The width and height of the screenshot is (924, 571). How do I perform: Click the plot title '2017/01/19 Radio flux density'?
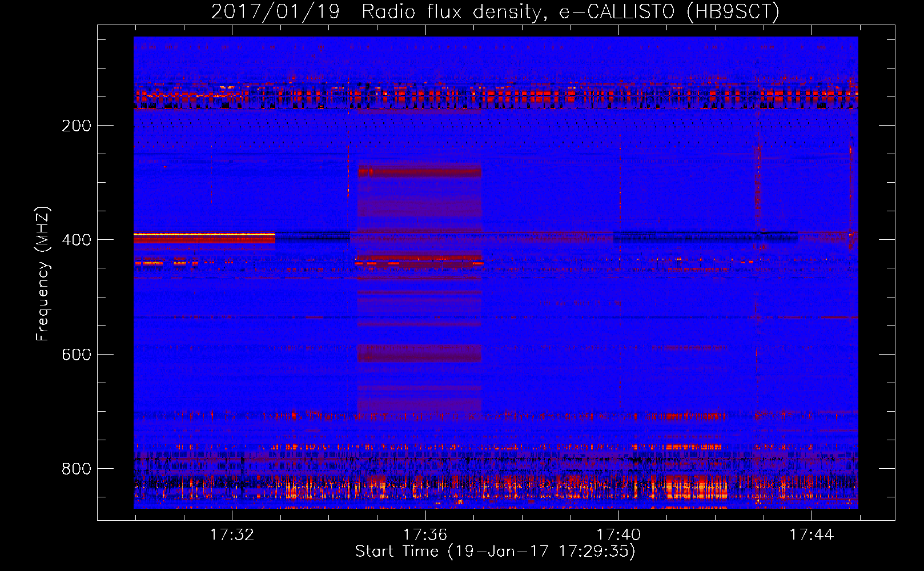pos(376,12)
